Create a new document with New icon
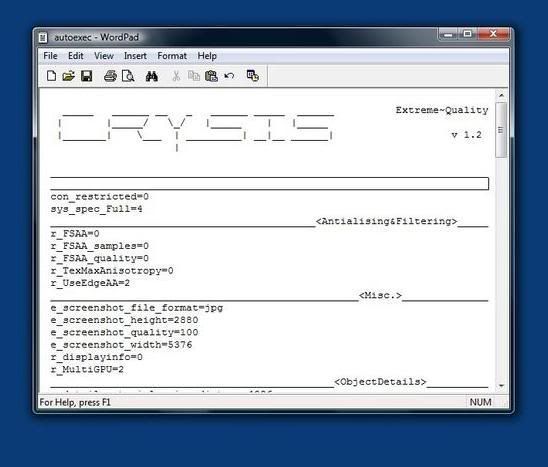The height and width of the screenshot is (467, 548). pyautogui.click(x=51, y=76)
